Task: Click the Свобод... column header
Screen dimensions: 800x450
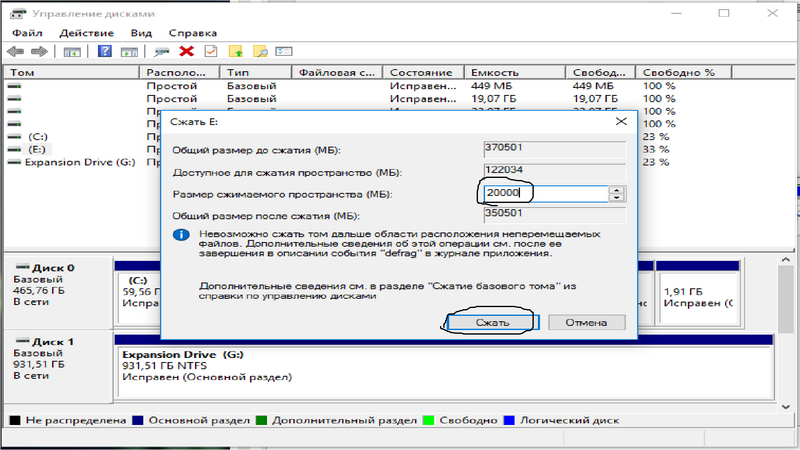Action: pos(601,72)
